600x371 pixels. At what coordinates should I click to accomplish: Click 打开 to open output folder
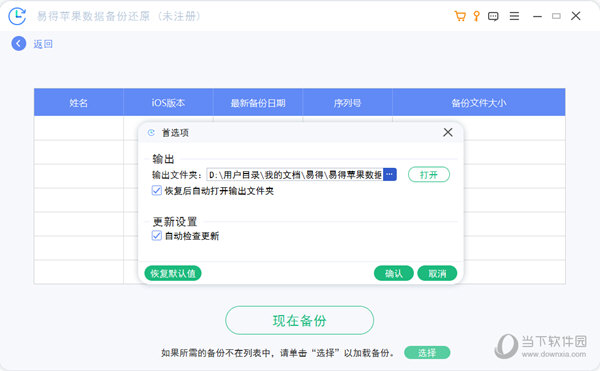pyautogui.click(x=429, y=174)
